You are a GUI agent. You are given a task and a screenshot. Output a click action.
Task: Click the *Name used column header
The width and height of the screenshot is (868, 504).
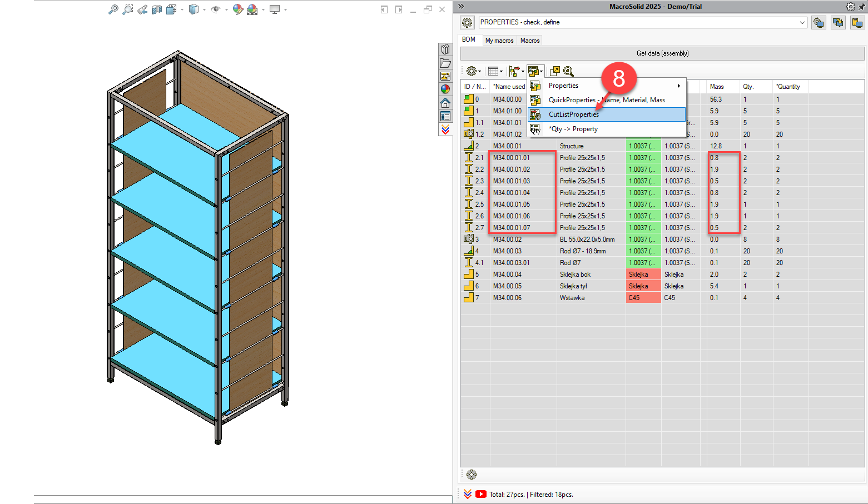click(508, 87)
